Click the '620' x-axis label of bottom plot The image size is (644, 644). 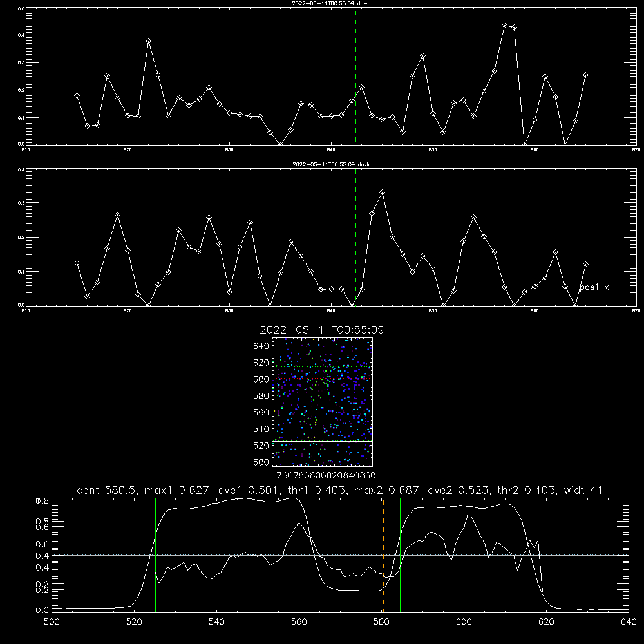[546, 622]
